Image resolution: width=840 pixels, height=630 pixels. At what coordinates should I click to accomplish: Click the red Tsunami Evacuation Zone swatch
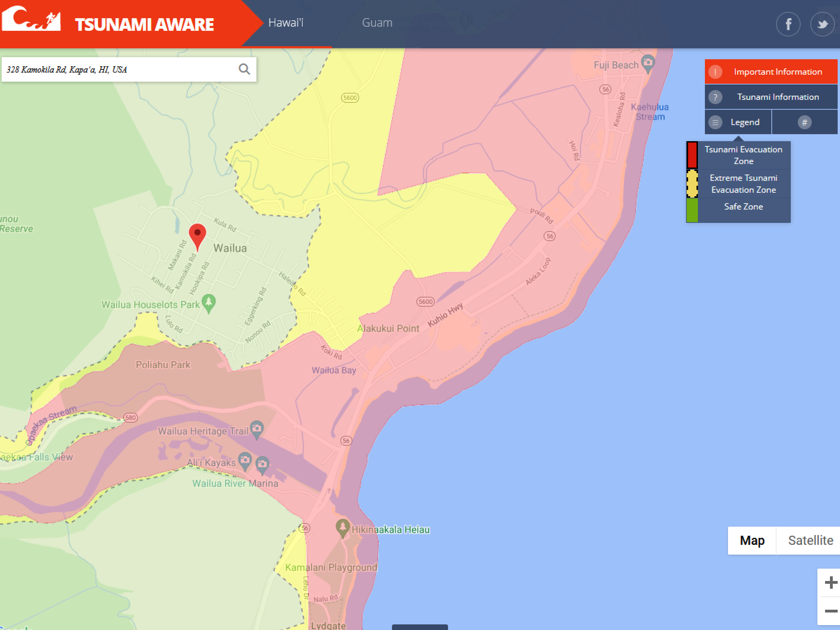[x=692, y=155]
